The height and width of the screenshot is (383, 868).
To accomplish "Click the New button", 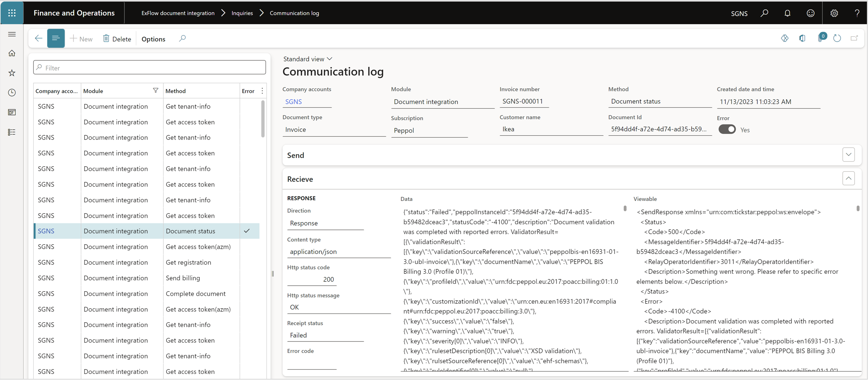I will pos(81,39).
